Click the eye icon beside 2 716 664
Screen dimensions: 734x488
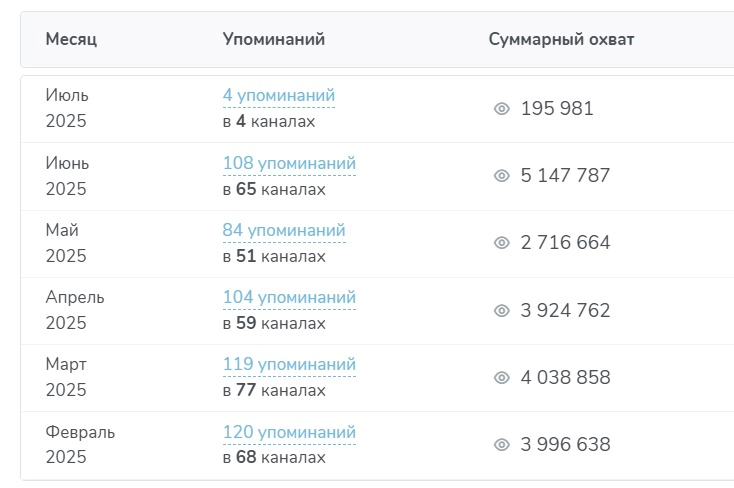pos(501,243)
